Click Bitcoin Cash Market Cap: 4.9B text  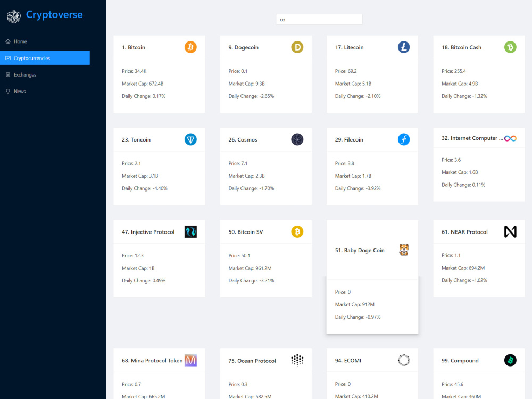pyautogui.click(x=460, y=84)
